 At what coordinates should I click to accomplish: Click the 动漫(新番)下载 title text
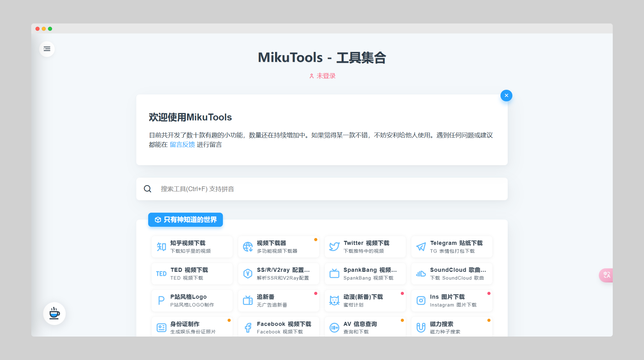tap(363, 297)
